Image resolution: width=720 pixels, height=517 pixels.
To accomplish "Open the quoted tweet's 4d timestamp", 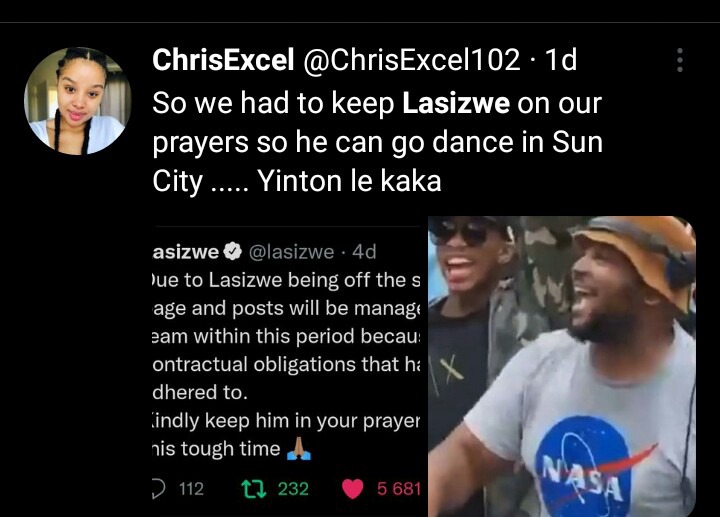I will [364, 252].
